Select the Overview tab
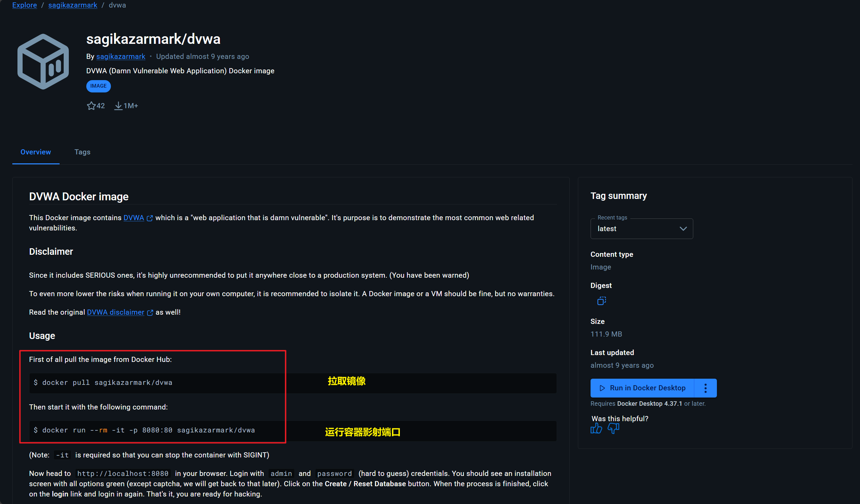Image resolution: width=860 pixels, height=504 pixels. (36, 152)
